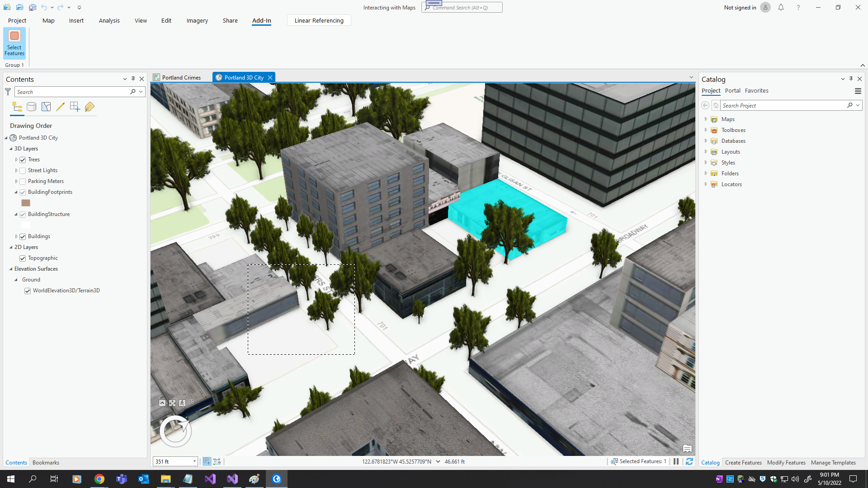Select the List By Labeling tag icon
The height and width of the screenshot is (488, 868).
coord(90,107)
